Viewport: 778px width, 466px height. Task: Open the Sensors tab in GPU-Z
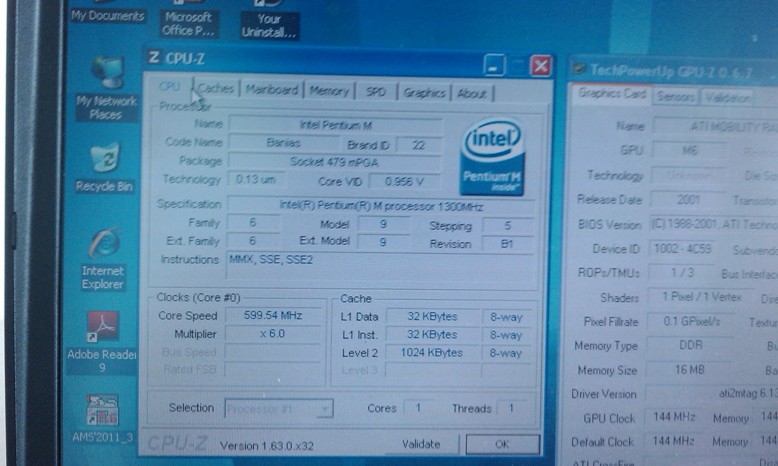[x=675, y=96]
